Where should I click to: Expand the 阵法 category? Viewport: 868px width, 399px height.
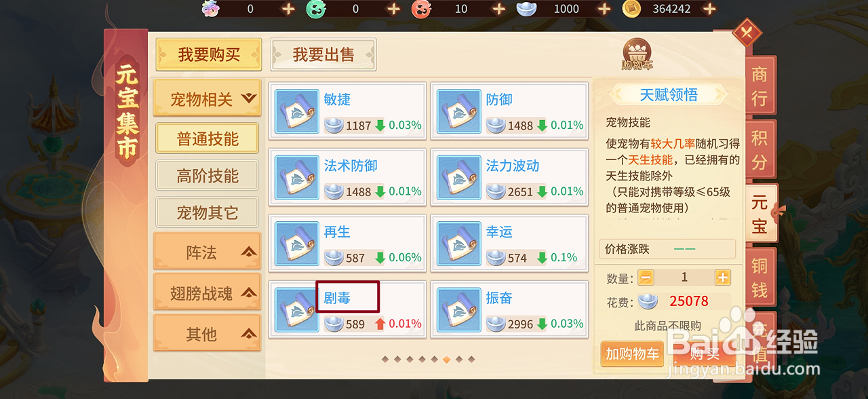(x=208, y=252)
